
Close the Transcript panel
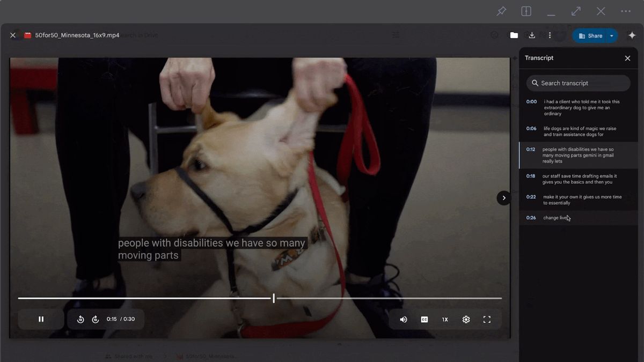[x=627, y=58]
